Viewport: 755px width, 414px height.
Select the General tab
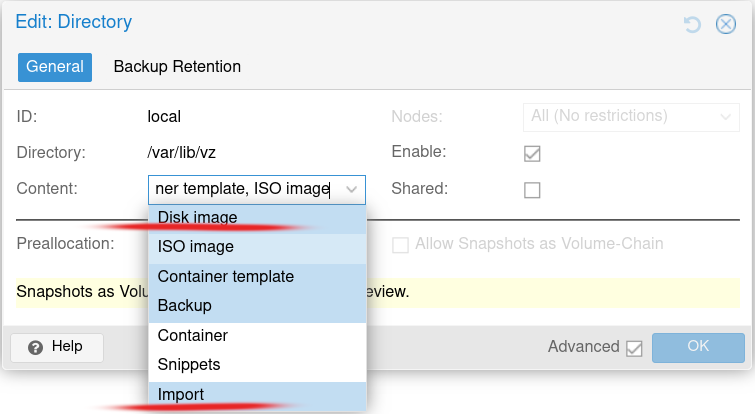(55, 67)
